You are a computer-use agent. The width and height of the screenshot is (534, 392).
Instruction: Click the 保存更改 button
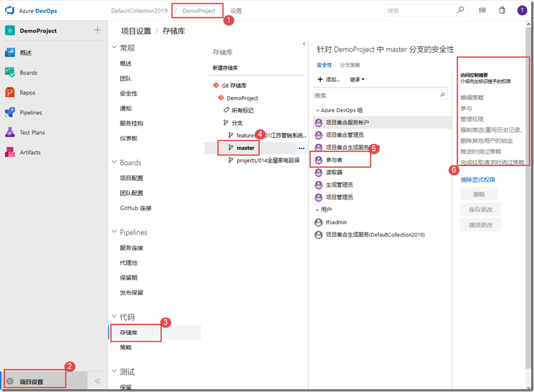click(480, 209)
